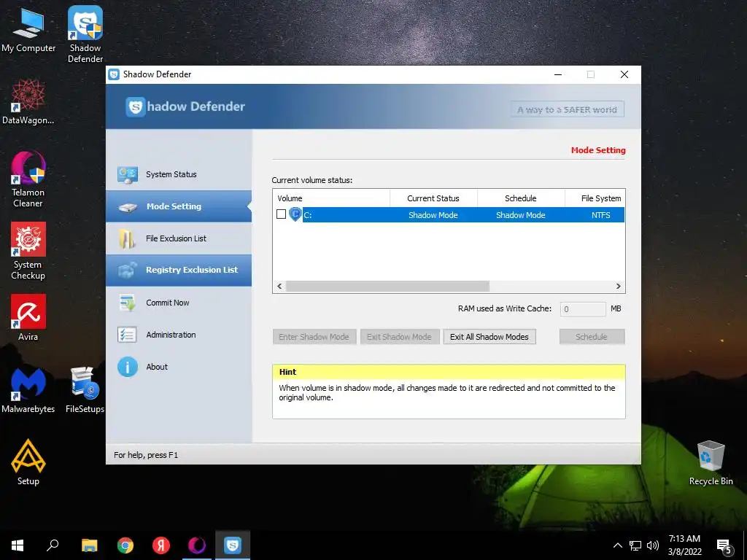Click Schedule column header
This screenshot has height=560, width=747.
pyautogui.click(x=521, y=198)
